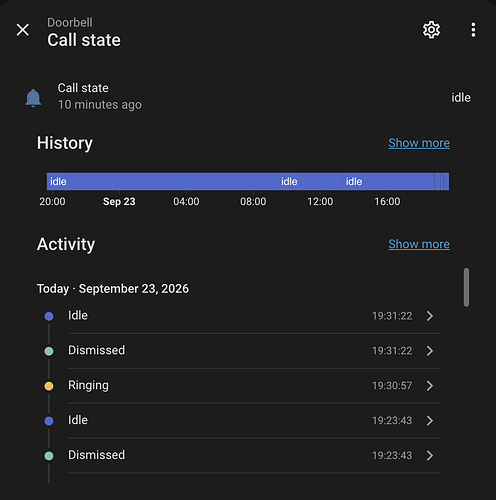Click the green dot beside Dismissed 19:23:43
The height and width of the screenshot is (500, 496).
click(x=49, y=456)
